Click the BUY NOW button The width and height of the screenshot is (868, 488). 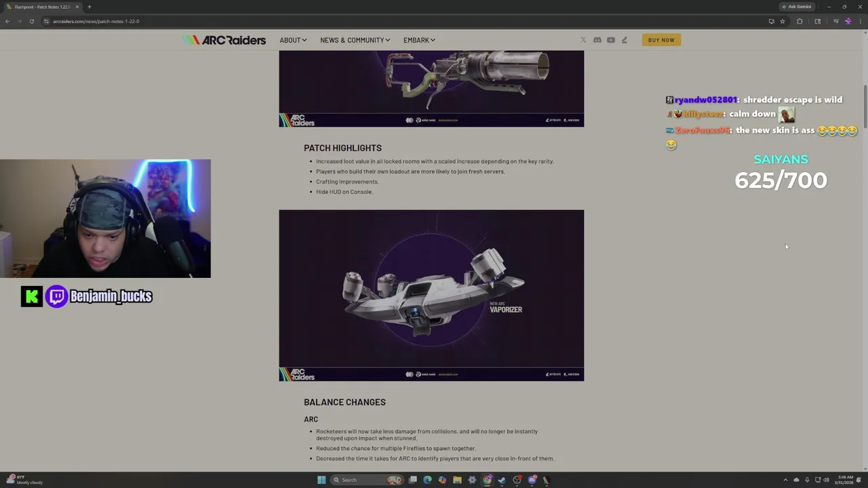point(661,40)
